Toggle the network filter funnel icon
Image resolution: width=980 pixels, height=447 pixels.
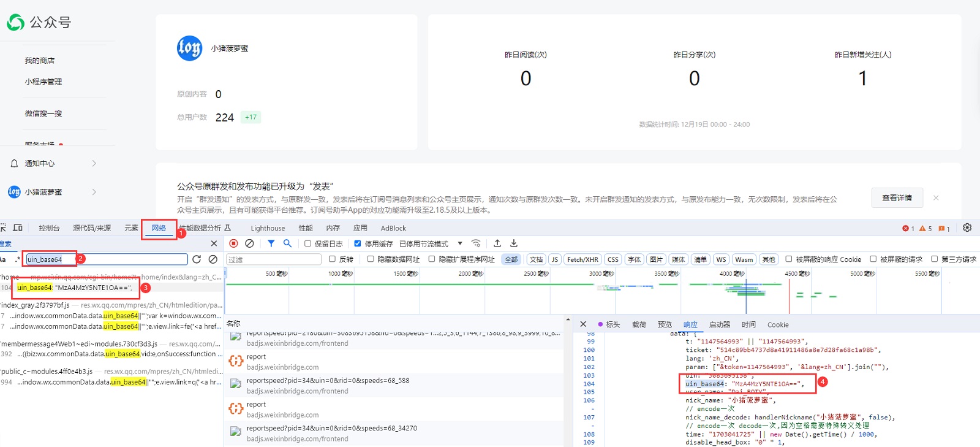coord(271,243)
